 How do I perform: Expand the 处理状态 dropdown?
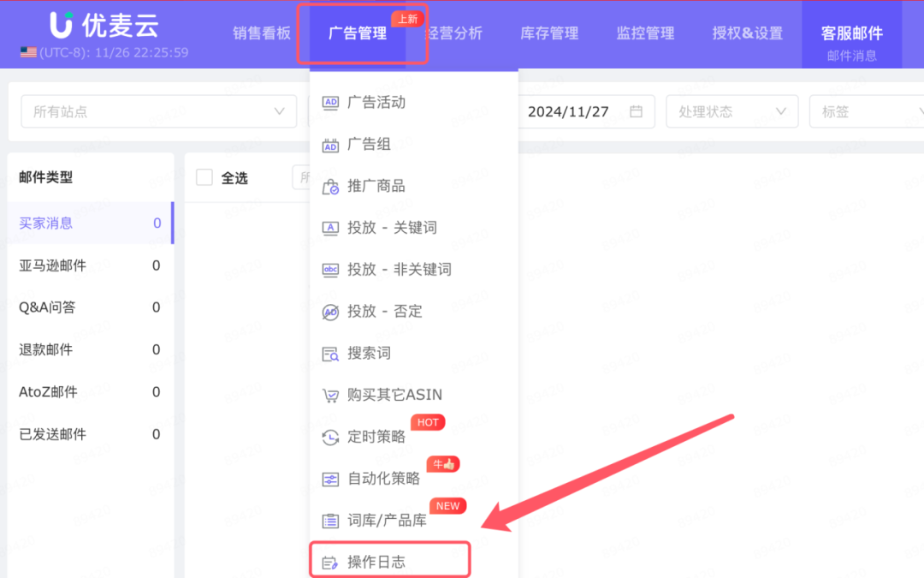(731, 111)
